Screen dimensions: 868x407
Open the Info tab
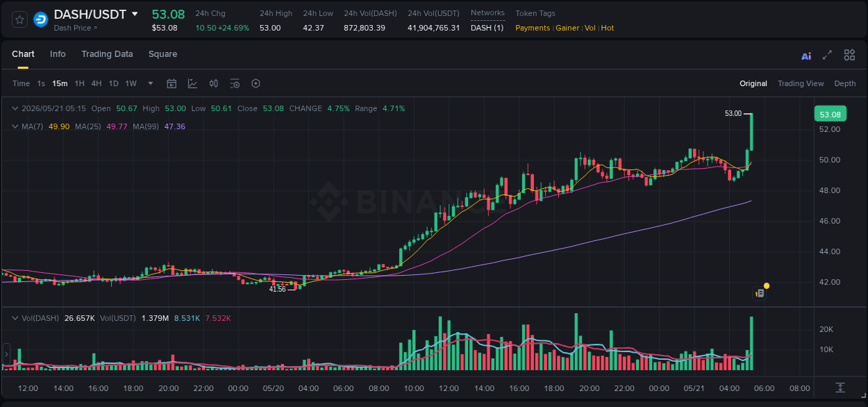click(x=58, y=54)
